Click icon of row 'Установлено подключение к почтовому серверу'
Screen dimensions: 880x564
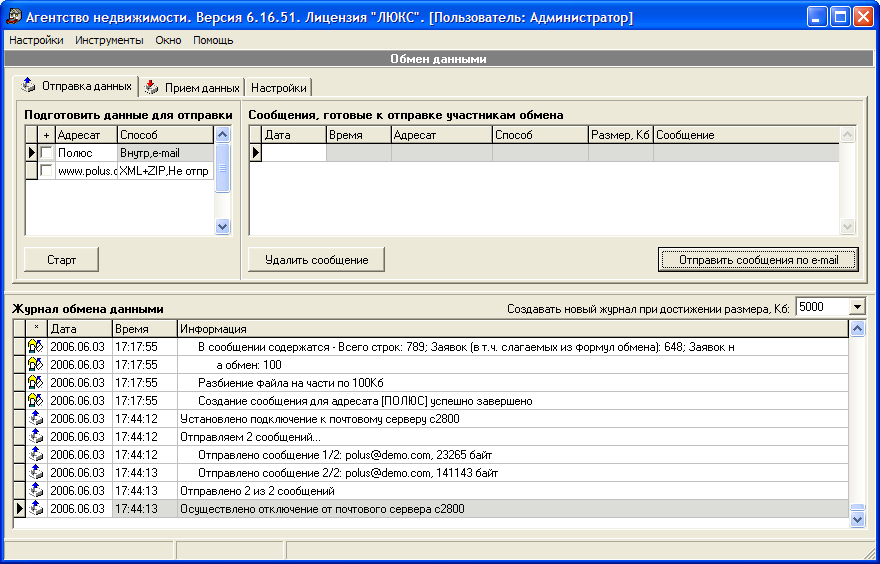coord(36,419)
